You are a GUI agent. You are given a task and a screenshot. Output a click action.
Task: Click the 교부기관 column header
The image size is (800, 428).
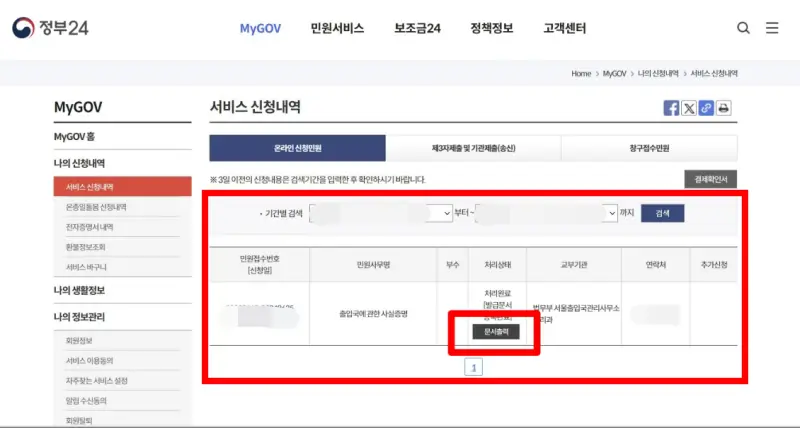[574, 265]
